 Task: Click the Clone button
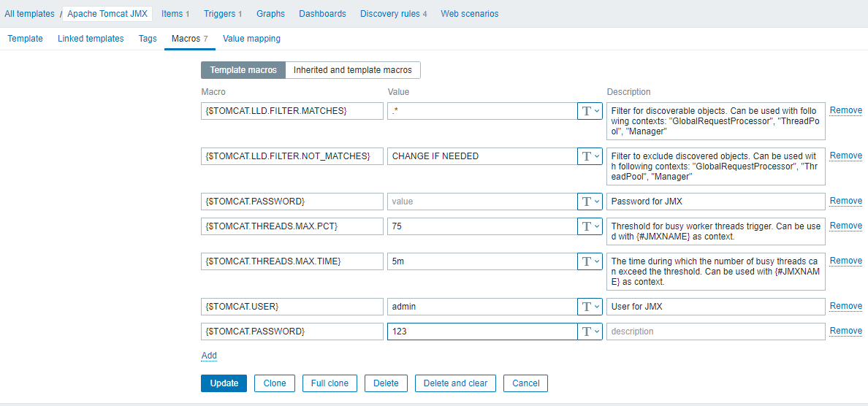(275, 383)
